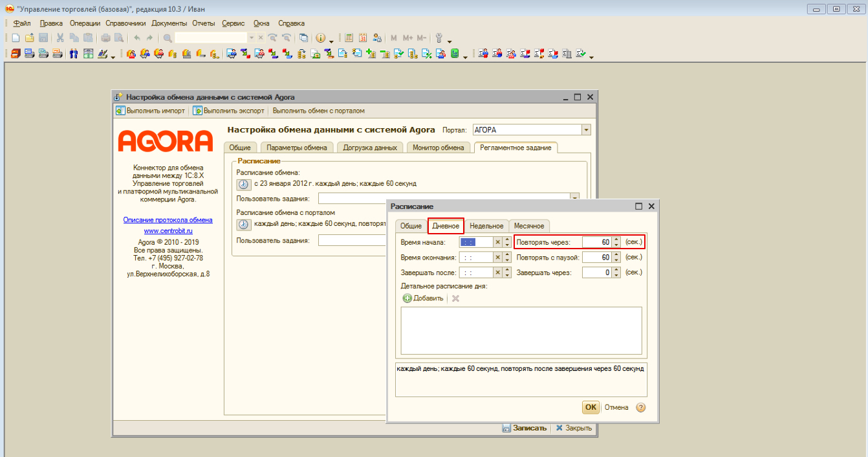
Task: Adjust the 'Завершать через' spinner arrows
Action: (616, 273)
